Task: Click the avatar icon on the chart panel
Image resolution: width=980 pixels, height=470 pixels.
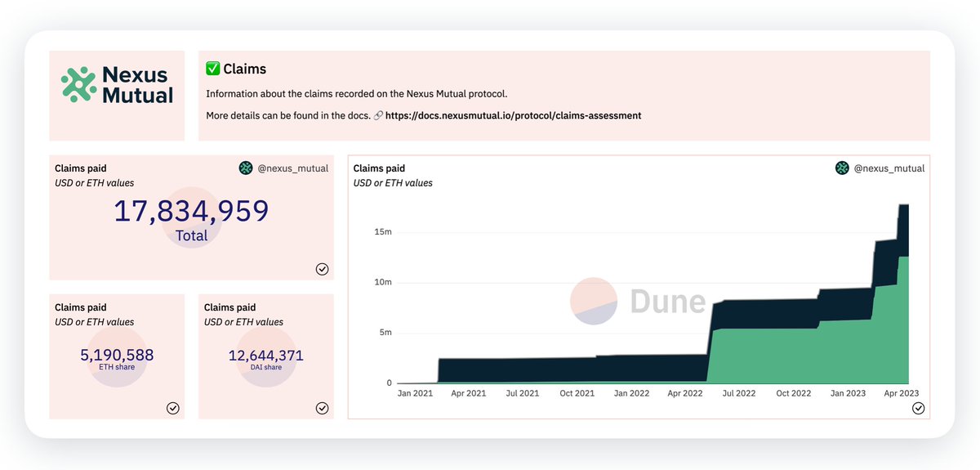Action: coord(842,168)
